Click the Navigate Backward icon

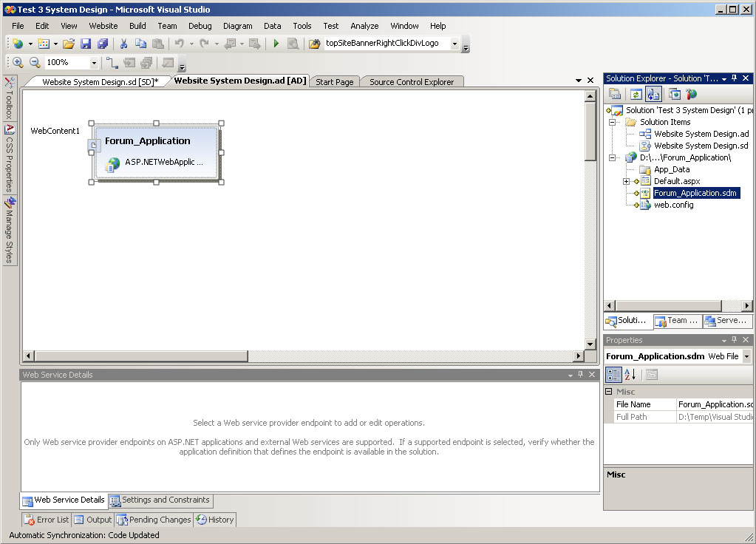click(x=231, y=44)
